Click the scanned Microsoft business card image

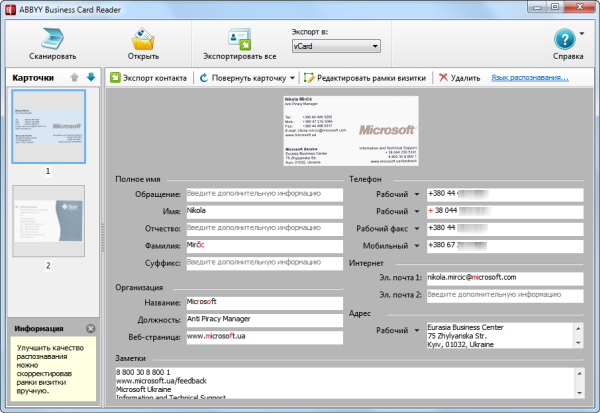351,131
